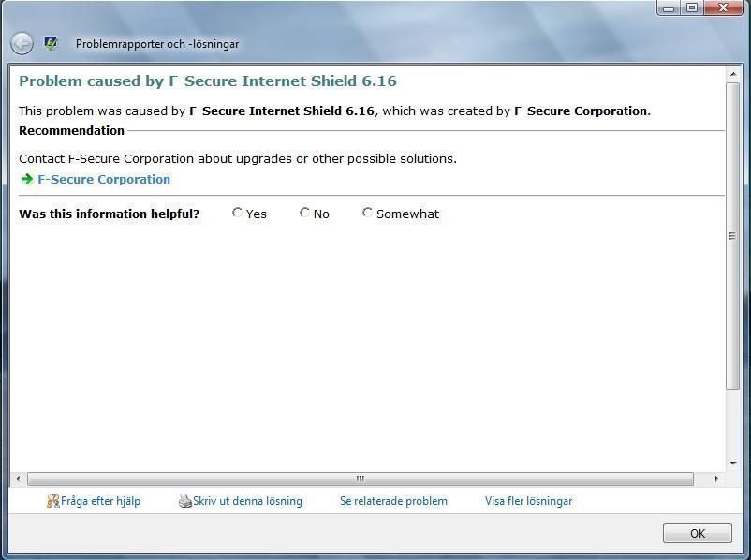The height and width of the screenshot is (560, 751).
Task: Open Se relaterade problem link
Action: (393, 501)
